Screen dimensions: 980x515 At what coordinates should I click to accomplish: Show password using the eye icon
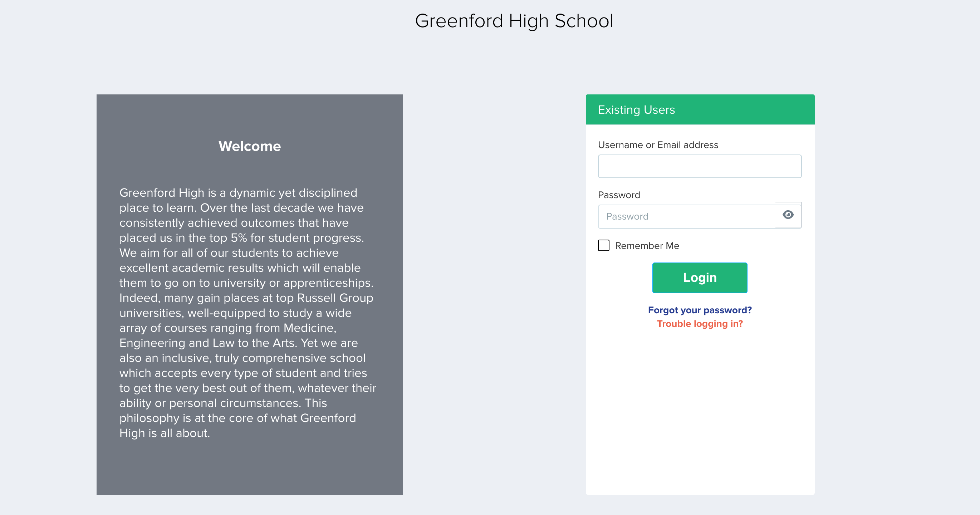click(x=788, y=215)
